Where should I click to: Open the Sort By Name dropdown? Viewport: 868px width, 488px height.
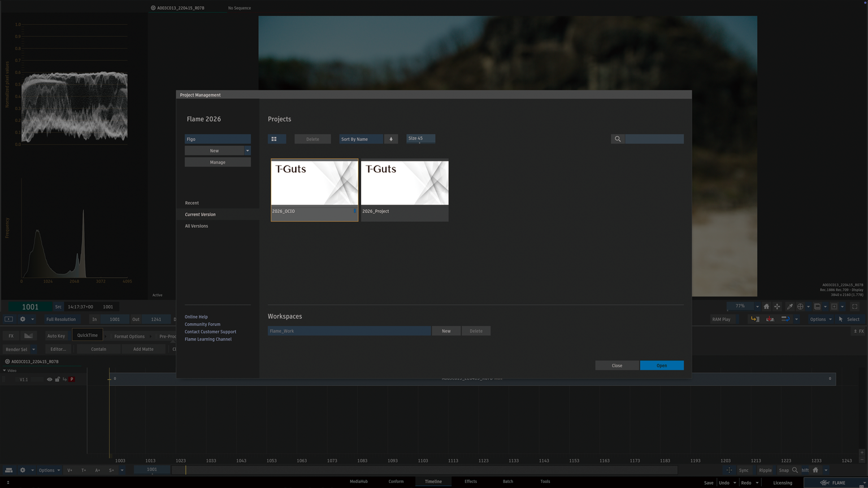pos(361,139)
